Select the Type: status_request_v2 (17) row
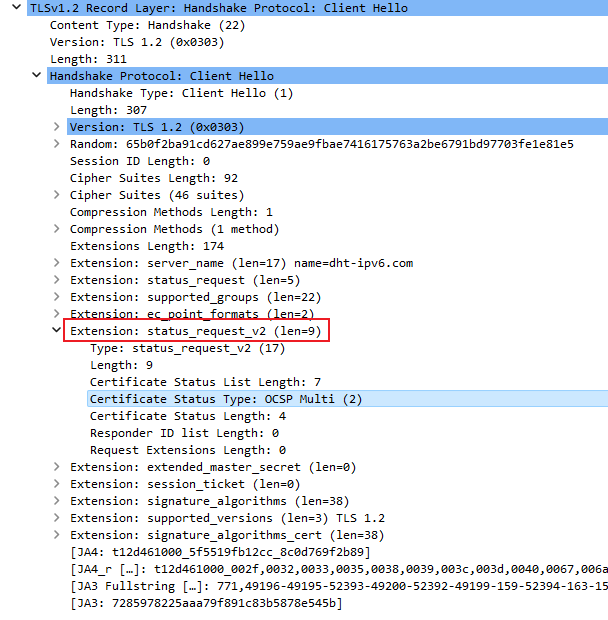The width and height of the screenshot is (608, 620). pyautogui.click(x=187, y=348)
